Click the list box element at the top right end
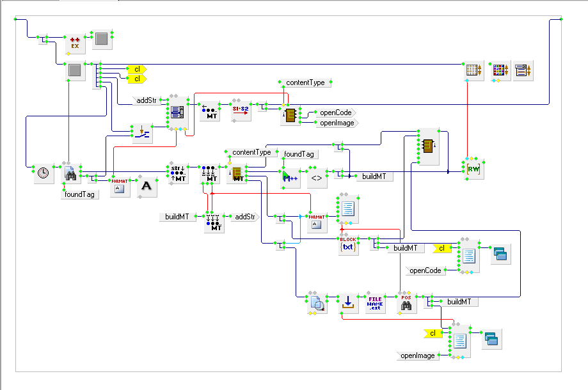588x390 pixels. (523, 70)
